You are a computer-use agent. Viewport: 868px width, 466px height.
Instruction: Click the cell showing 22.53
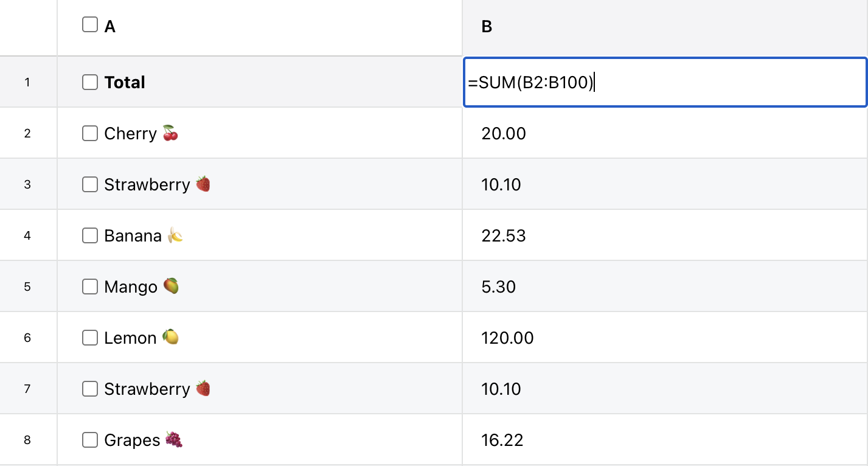pos(664,235)
